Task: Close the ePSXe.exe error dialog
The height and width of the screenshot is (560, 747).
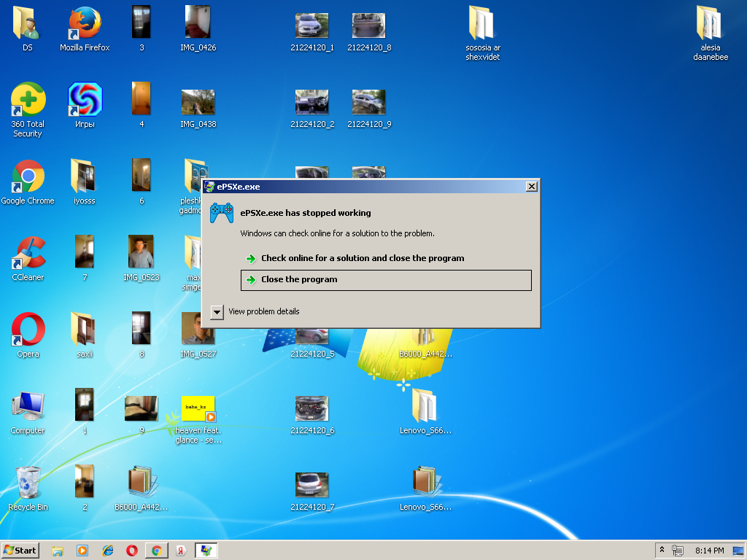Action: click(x=532, y=187)
